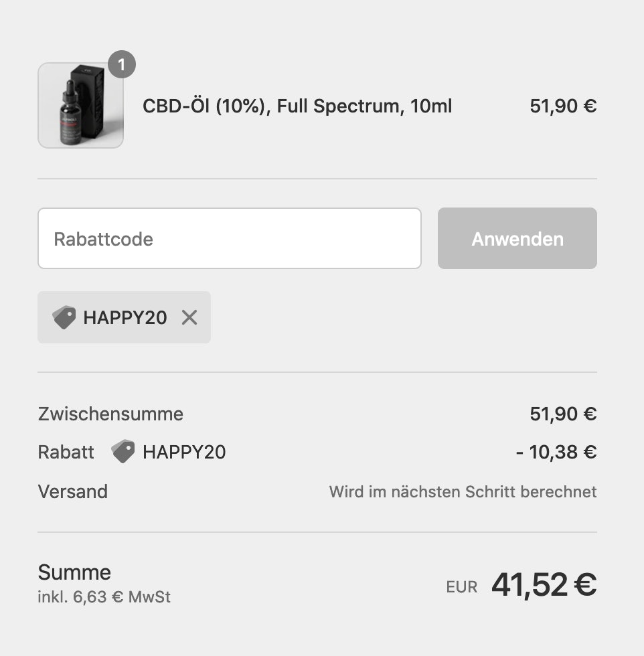Click the HAPPY20 chip label text

pos(125,317)
